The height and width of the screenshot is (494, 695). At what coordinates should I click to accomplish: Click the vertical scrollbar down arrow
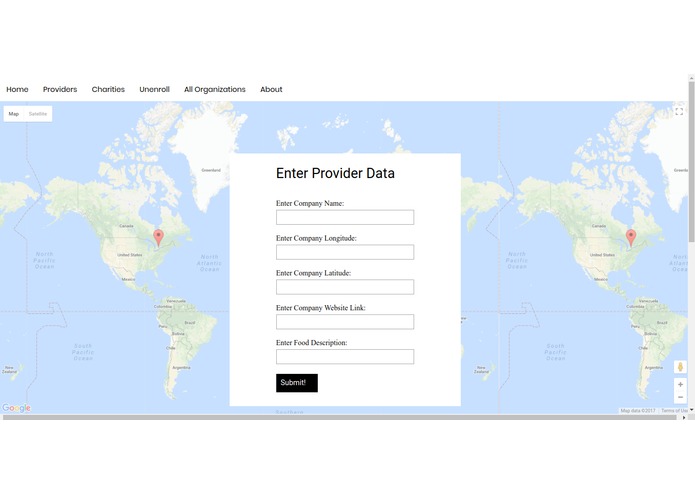[x=691, y=410]
